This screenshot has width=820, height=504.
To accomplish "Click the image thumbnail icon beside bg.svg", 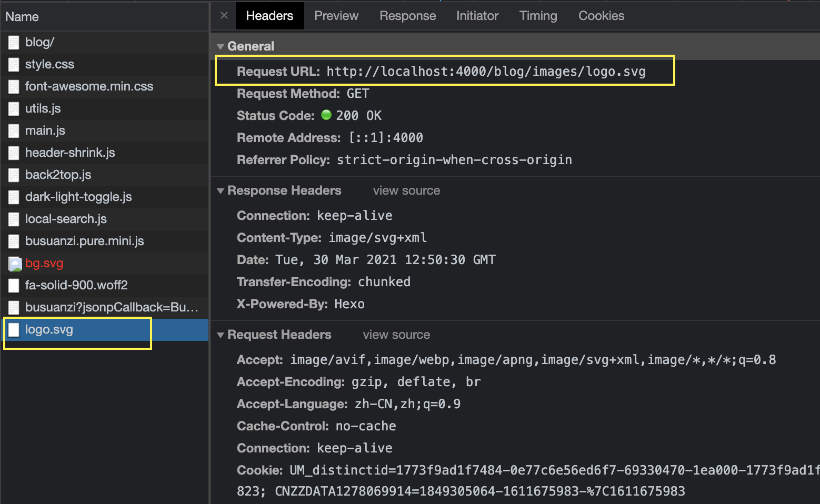I will click(14, 263).
